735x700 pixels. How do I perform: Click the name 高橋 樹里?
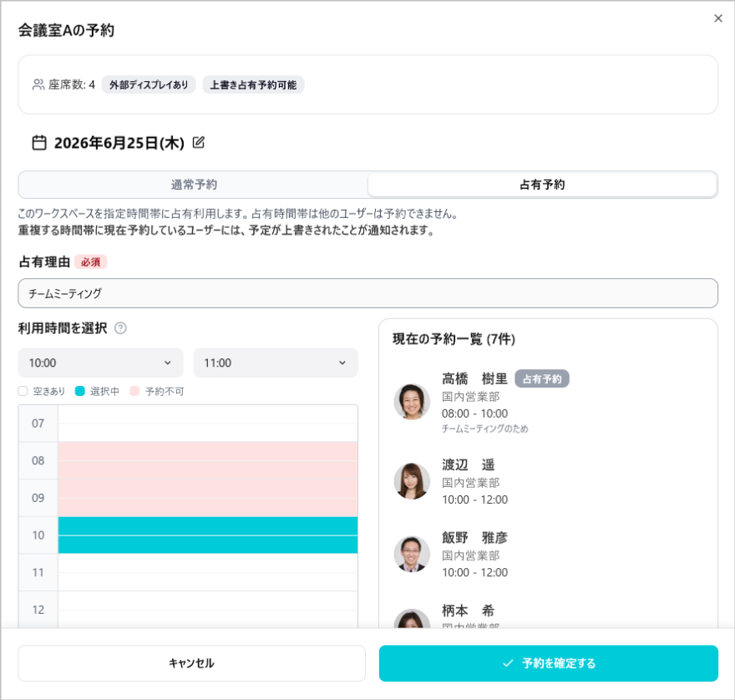pyautogui.click(x=474, y=378)
